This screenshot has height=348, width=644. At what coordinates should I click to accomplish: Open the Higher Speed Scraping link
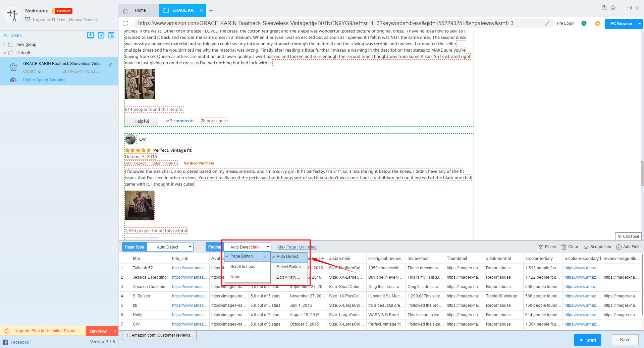[x=44, y=80]
